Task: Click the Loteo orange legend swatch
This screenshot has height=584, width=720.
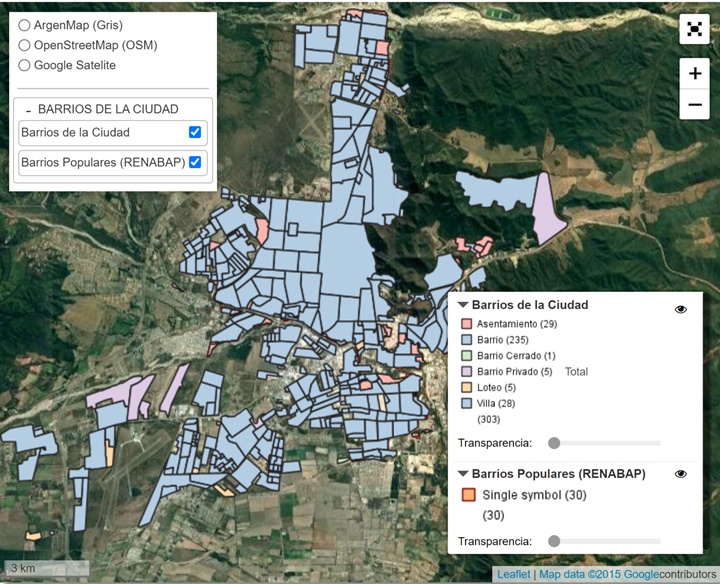Action: tap(467, 387)
